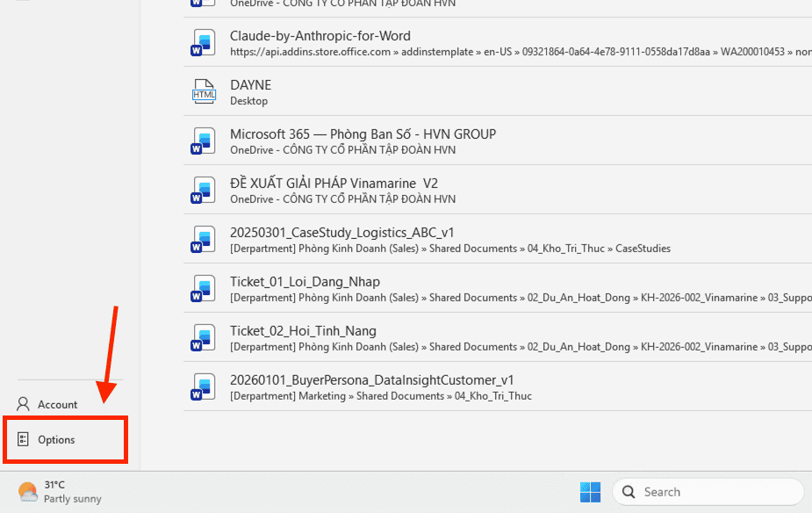The width and height of the screenshot is (812, 513).
Task: Click the Options settings icon
Action: (x=23, y=439)
